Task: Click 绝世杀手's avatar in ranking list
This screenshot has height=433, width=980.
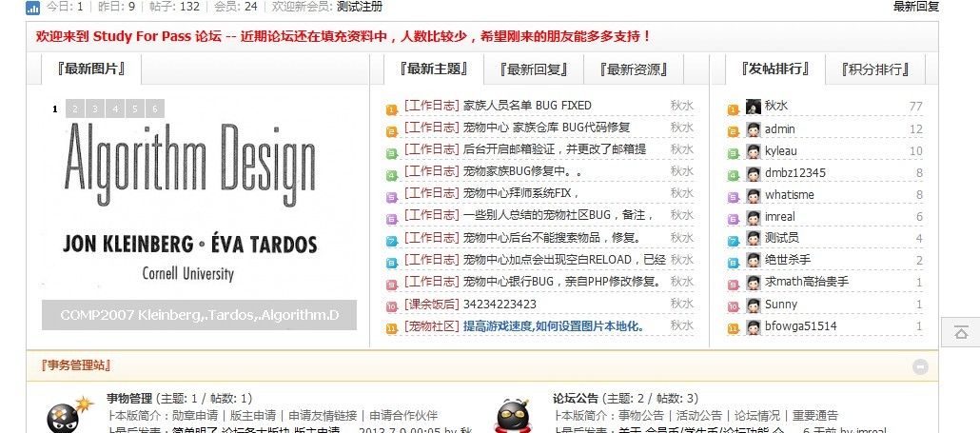Action: coord(754,261)
